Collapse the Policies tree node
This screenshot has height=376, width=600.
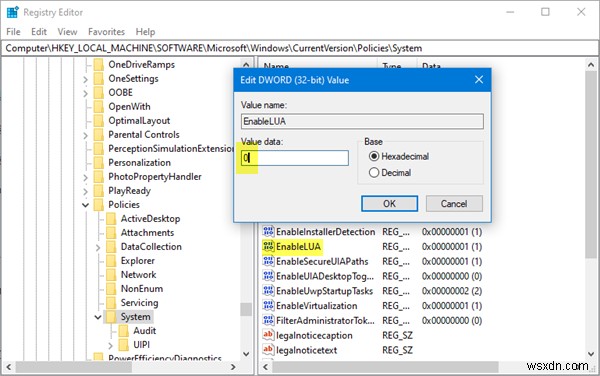(85, 205)
